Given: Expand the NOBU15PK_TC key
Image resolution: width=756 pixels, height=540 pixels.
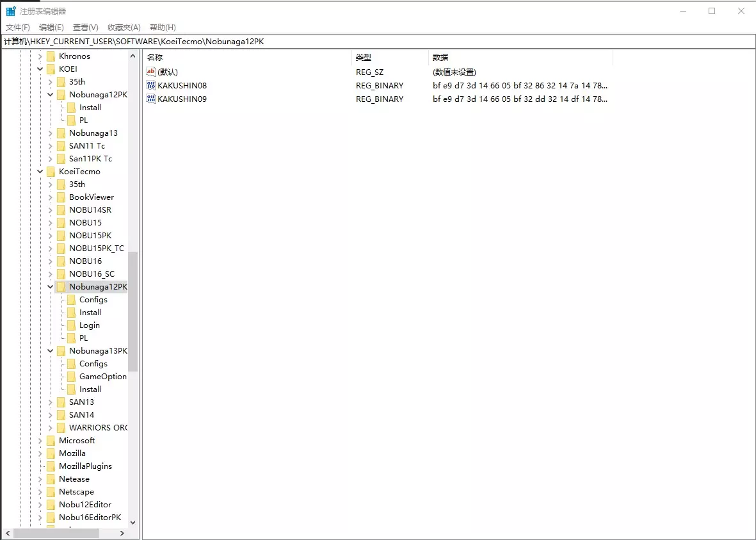Looking at the screenshot, I should [50, 248].
